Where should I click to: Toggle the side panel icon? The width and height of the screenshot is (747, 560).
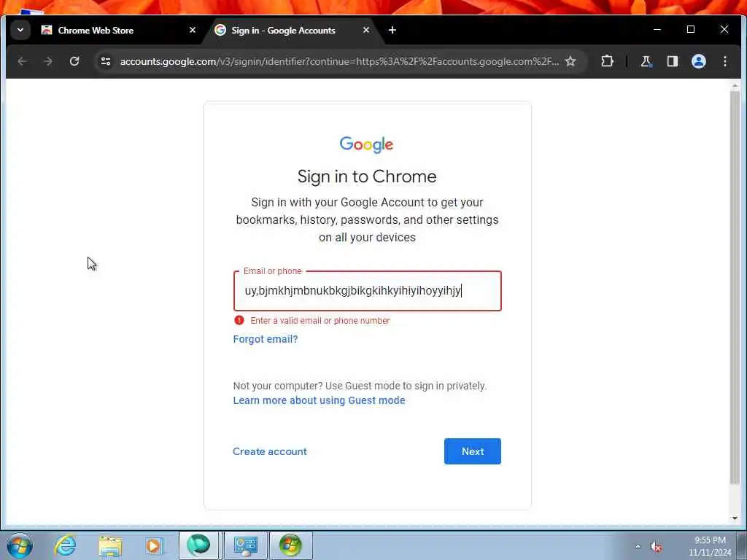click(x=672, y=61)
